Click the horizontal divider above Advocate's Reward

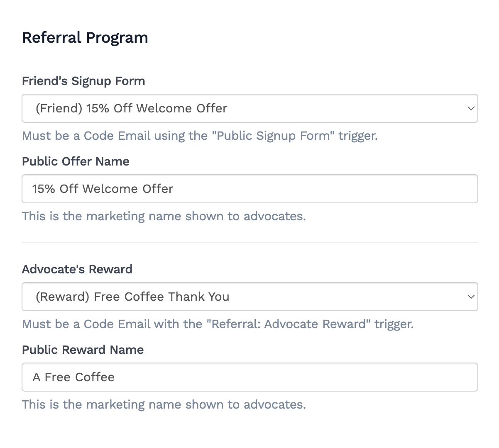[x=249, y=243]
